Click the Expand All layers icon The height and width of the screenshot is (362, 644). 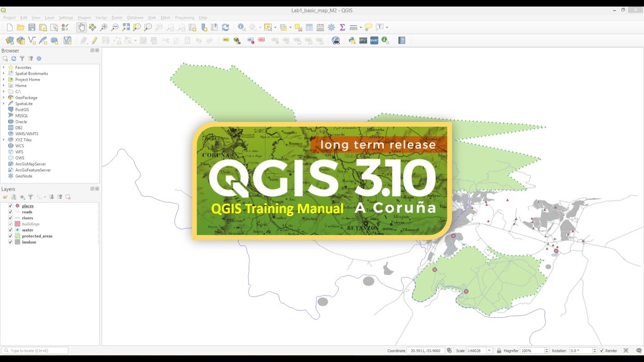[x=51, y=197]
